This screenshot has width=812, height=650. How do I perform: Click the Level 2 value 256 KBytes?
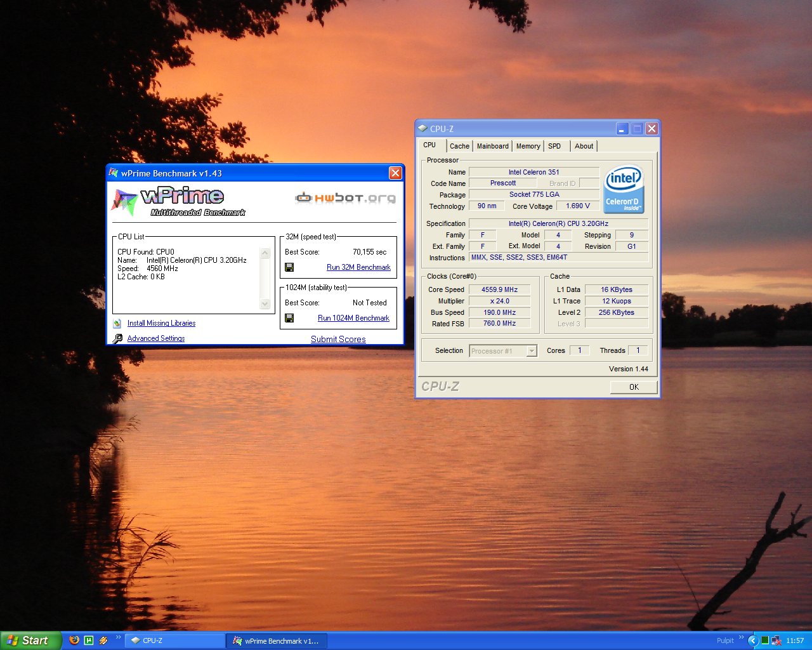pos(617,312)
